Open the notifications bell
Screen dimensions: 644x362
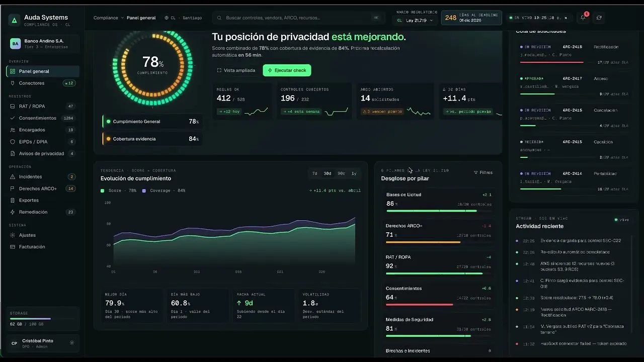click(x=583, y=18)
